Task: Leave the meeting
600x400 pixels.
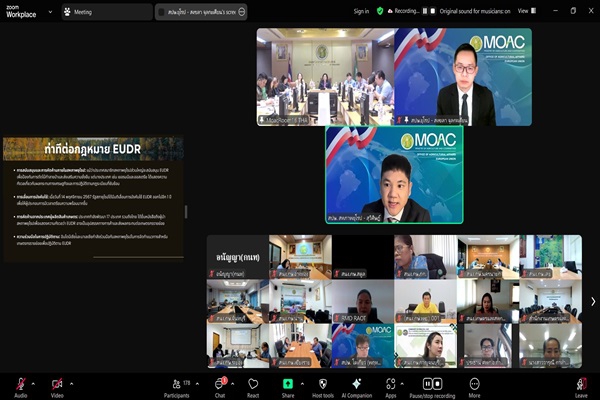Action: [581, 385]
